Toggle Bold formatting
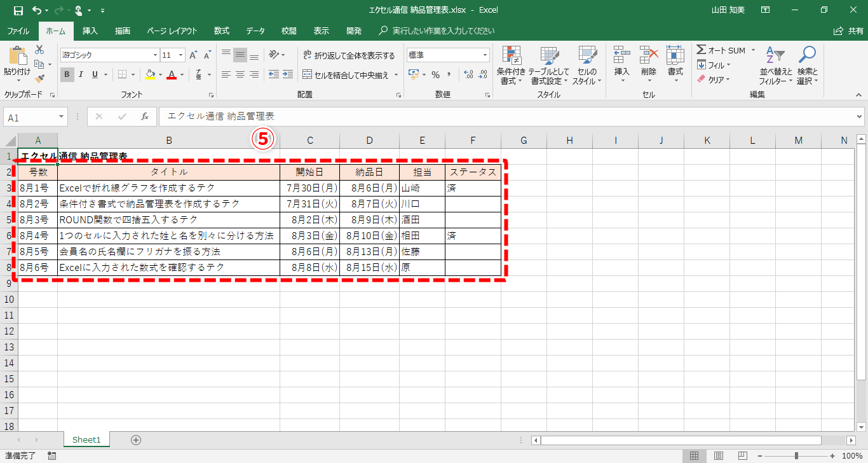 (67, 74)
